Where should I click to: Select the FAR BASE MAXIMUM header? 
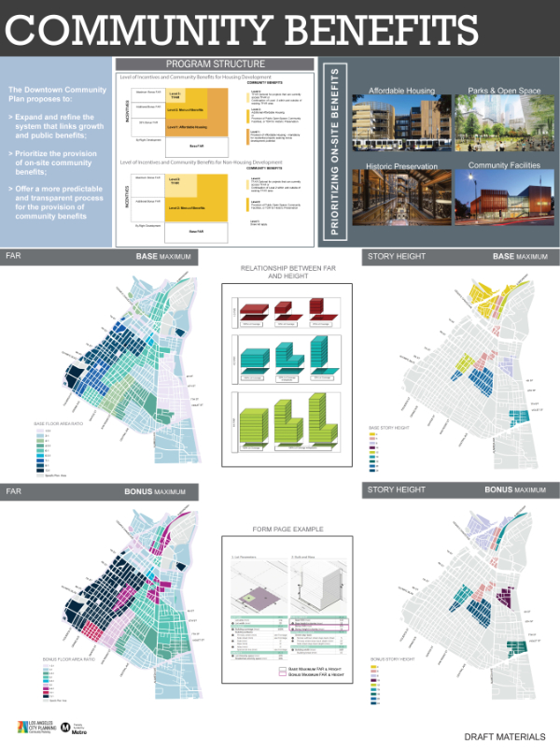(x=99, y=256)
